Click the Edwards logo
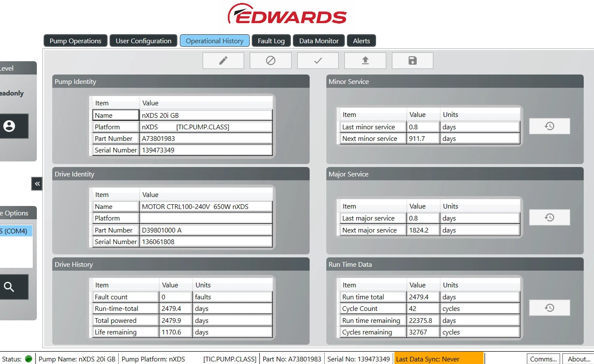 (x=287, y=14)
